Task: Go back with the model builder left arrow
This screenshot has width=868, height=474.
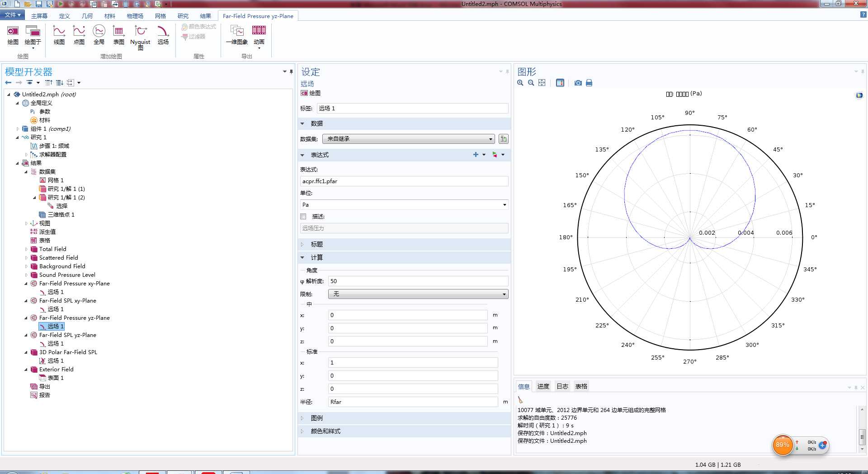Action: point(8,82)
